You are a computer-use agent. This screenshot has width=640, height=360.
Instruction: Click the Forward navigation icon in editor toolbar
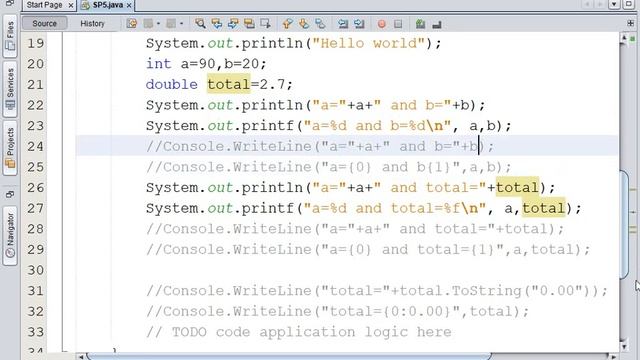[171, 24]
